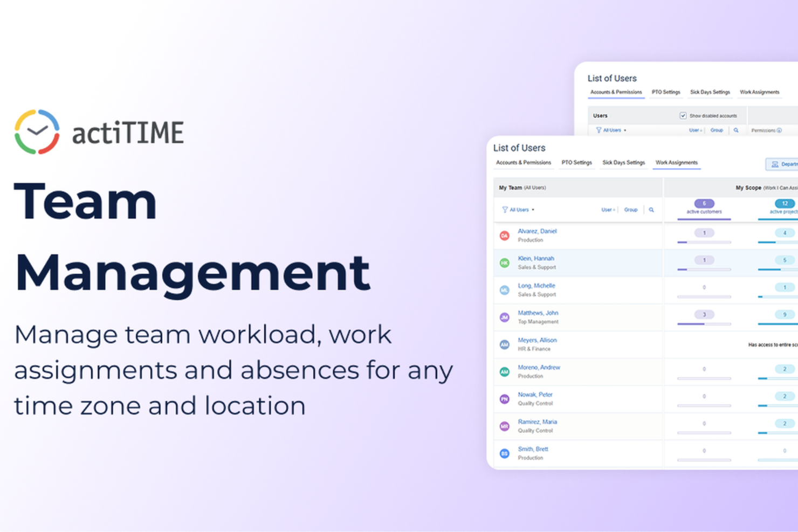This screenshot has height=532, width=798.
Task: Select the active projects column with badge 12
Action: click(x=778, y=208)
